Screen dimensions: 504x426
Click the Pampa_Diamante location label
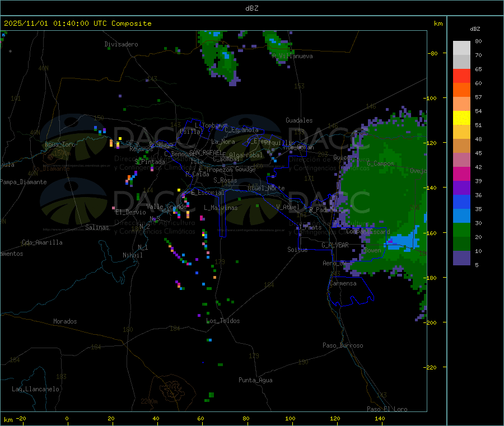click(23, 182)
